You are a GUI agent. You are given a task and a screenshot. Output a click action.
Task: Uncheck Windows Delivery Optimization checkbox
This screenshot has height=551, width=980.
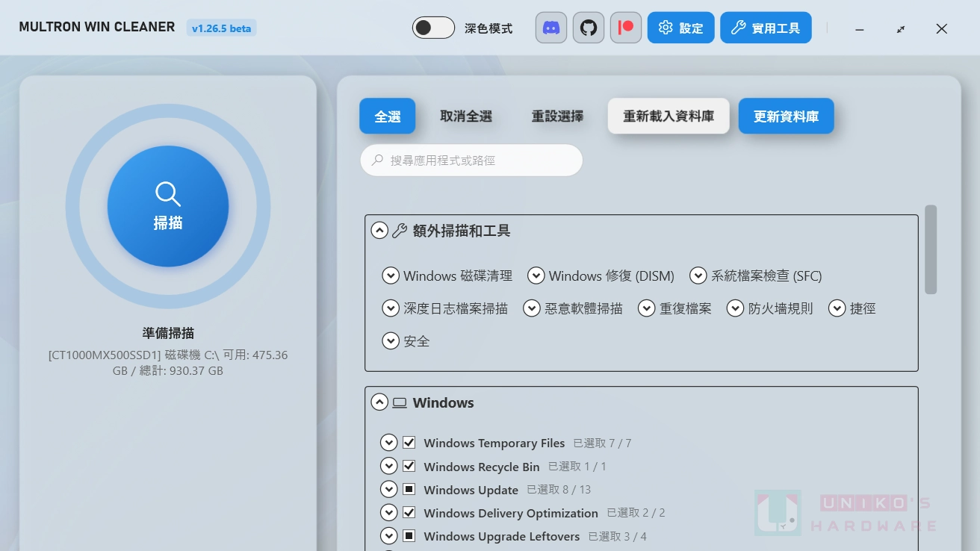point(409,513)
